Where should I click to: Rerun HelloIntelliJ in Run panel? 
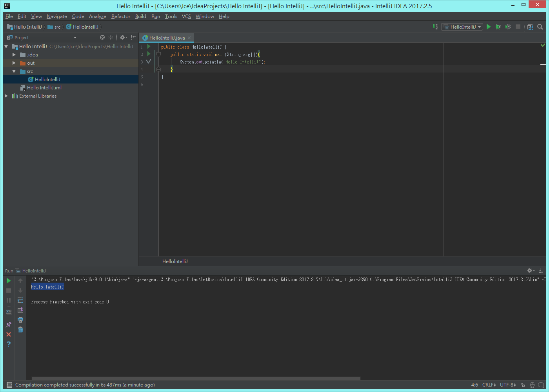(9, 281)
